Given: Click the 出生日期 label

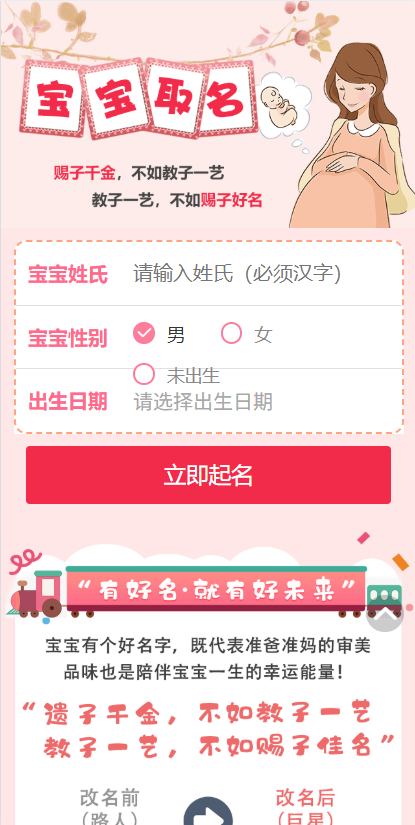Looking at the screenshot, I should (x=67, y=401).
